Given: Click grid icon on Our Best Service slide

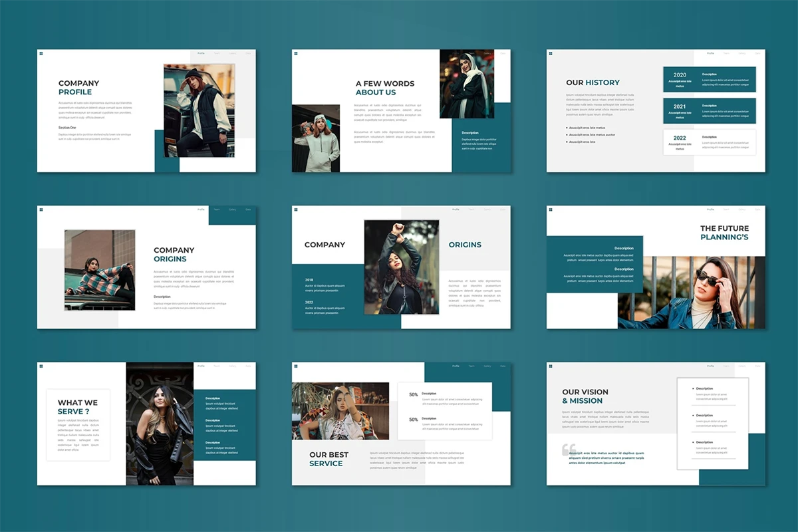Looking at the screenshot, I should (296, 366).
